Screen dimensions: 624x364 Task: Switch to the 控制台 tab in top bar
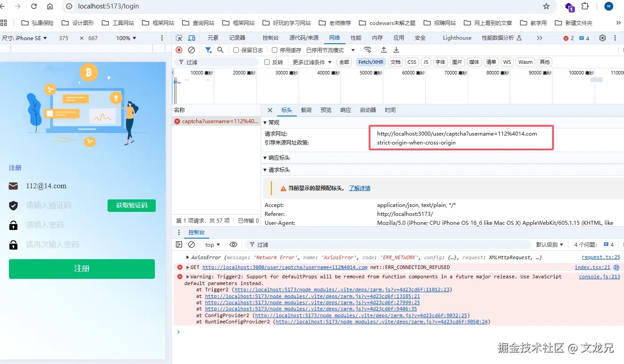pyautogui.click(x=270, y=38)
